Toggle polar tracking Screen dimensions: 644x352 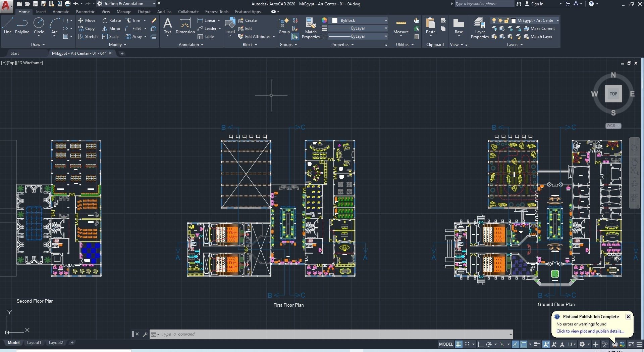(489, 344)
